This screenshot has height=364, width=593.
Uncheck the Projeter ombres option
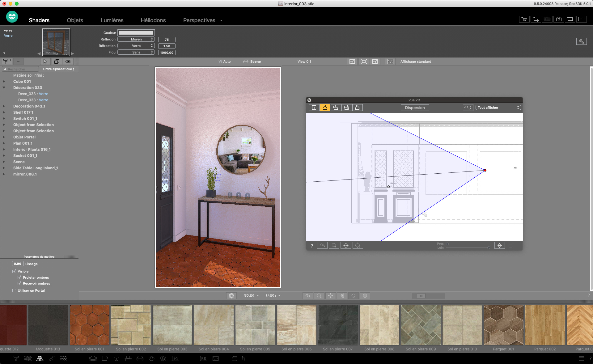19,277
